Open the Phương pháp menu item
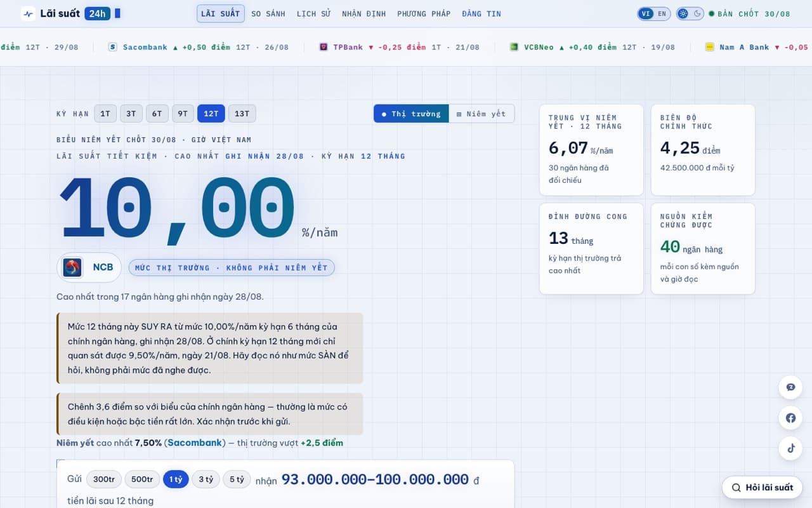The width and height of the screenshot is (812, 508). (424, 13)
